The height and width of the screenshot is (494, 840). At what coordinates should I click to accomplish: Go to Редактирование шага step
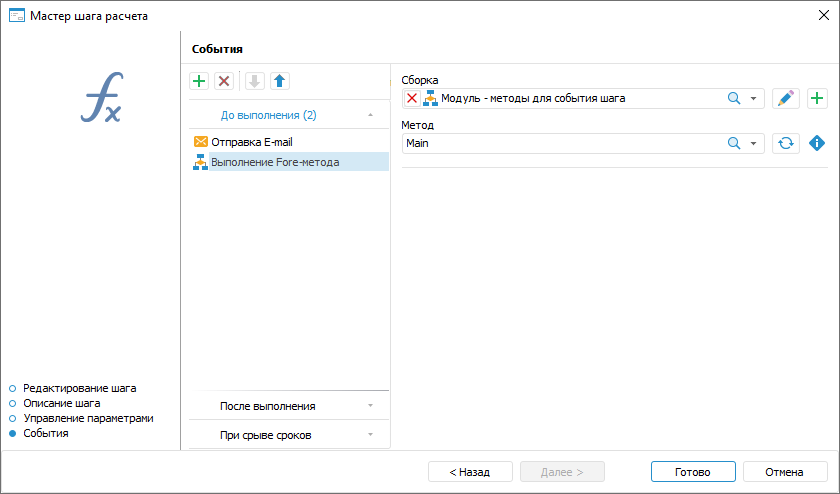tap(79, 387)
